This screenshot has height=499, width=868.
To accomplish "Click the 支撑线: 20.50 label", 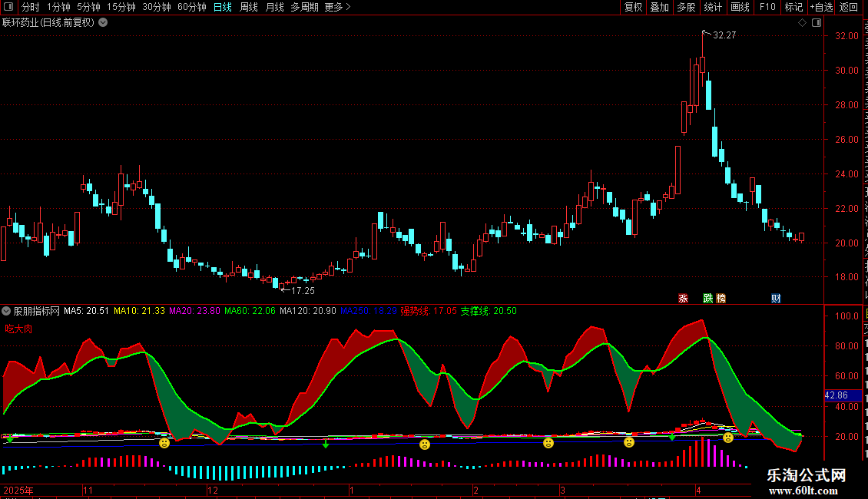I will pyautogui.click(x=489, y=311).
